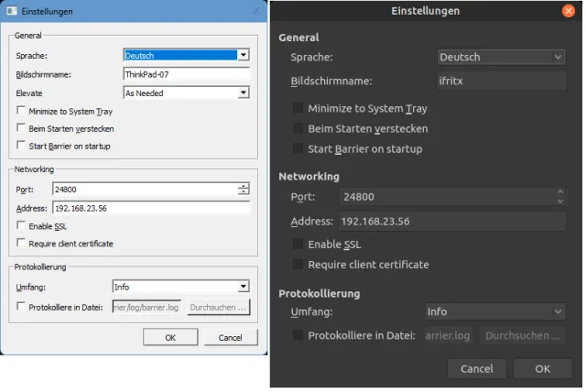Click Sprache label in dark window
586x392 pixels.
pos(311,57)
